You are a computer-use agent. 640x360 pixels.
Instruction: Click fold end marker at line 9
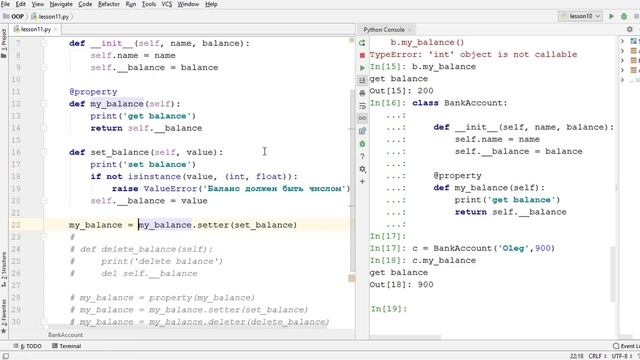click(44, 67)
